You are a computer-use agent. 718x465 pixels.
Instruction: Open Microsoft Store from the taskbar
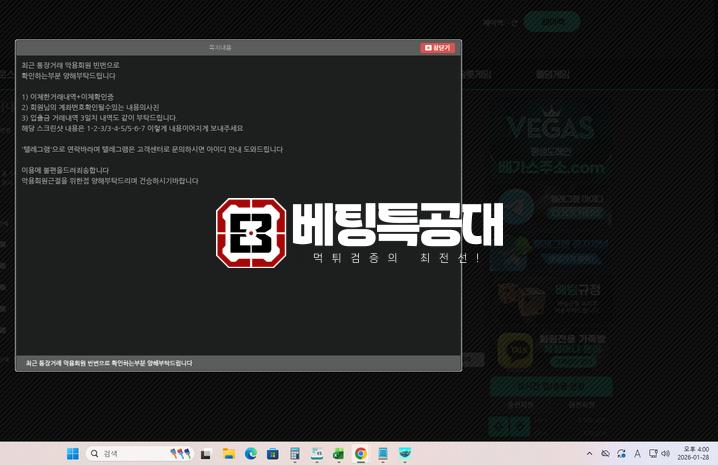tap(273, 454)
